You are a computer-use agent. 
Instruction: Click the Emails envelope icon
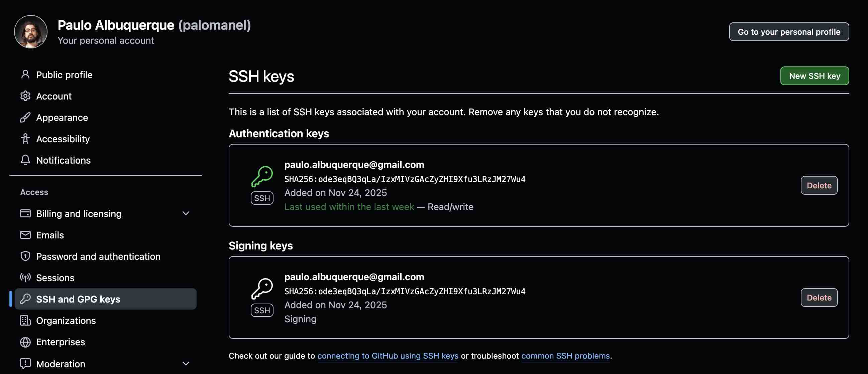coord(25,235)
